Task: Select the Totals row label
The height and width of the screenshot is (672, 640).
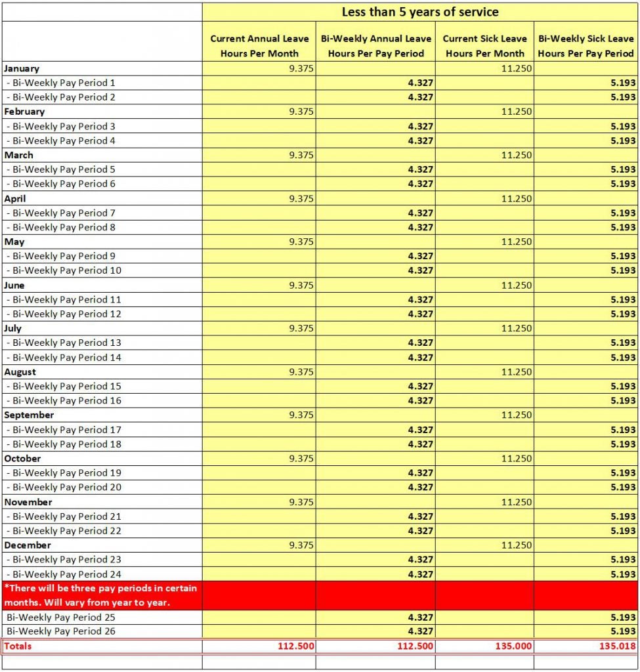Action: click(18, 646)
